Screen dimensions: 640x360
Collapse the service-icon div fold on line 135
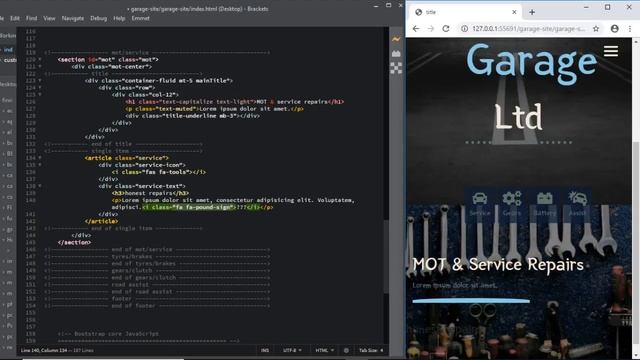click(x=40, y=165)
